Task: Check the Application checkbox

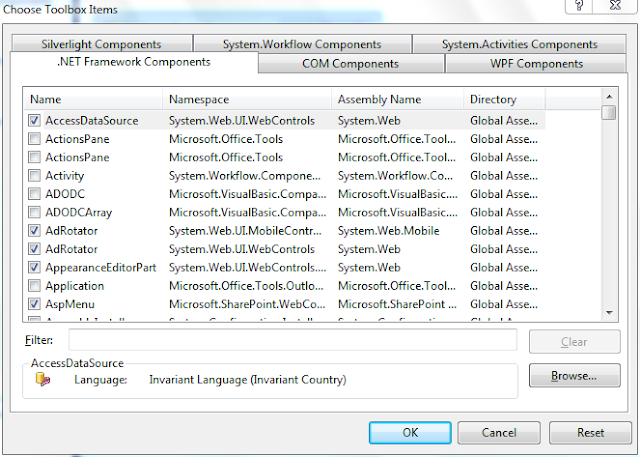Action: point(34,286)
